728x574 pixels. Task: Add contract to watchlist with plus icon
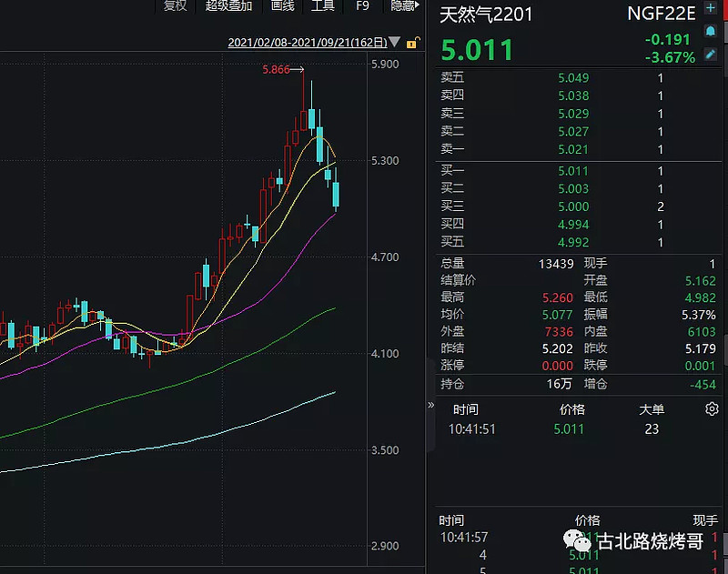pos(710,7)
